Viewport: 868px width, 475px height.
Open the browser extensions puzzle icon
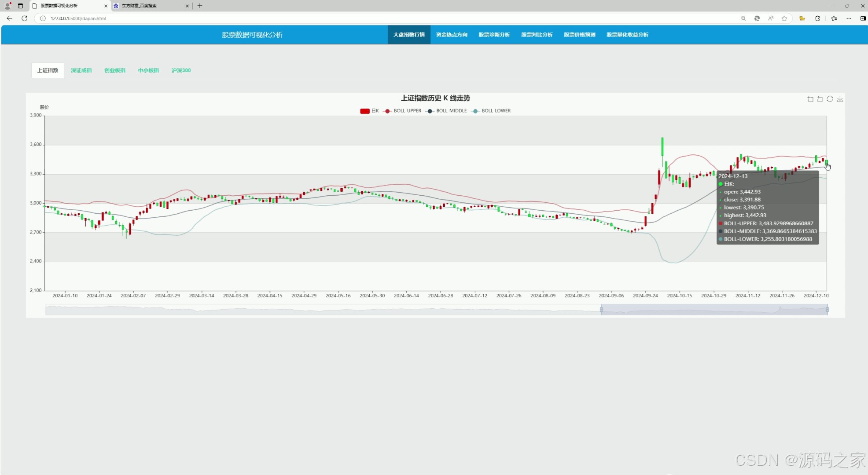(x=817, y=18)
